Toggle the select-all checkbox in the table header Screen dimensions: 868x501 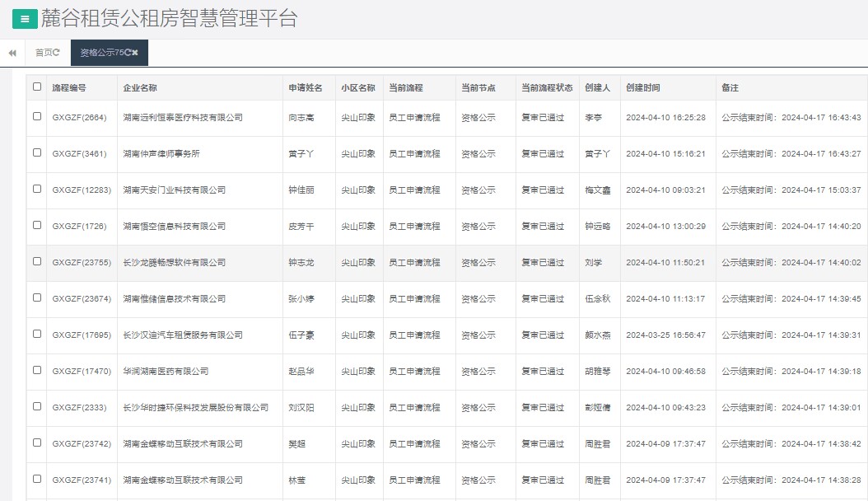(35, 87)
